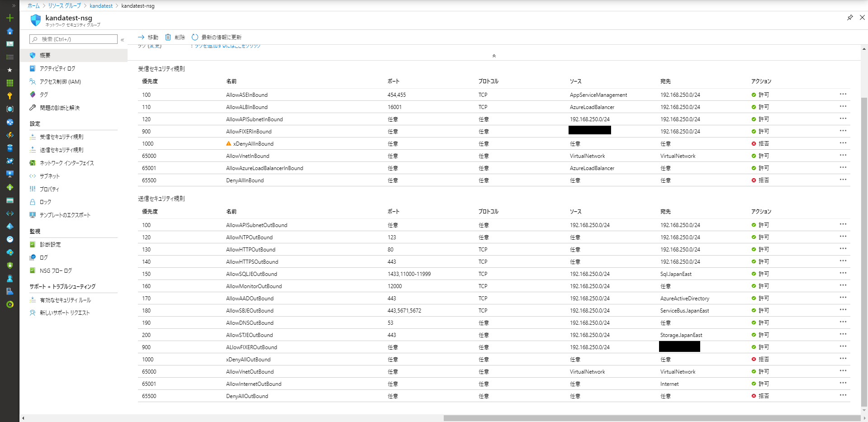Open the portal home icon in left rail
868x422 pixels.
pos(9,31)
